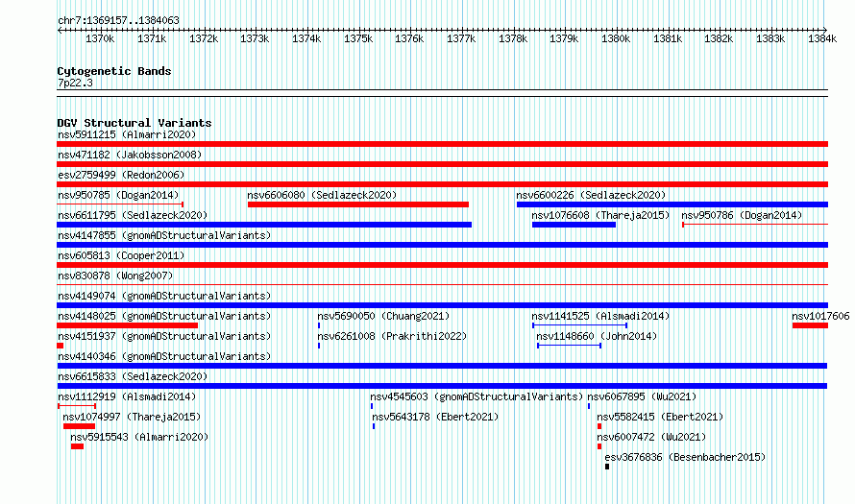Select nsv5915543 (Almarri2020) label

(x=139, y=437)
